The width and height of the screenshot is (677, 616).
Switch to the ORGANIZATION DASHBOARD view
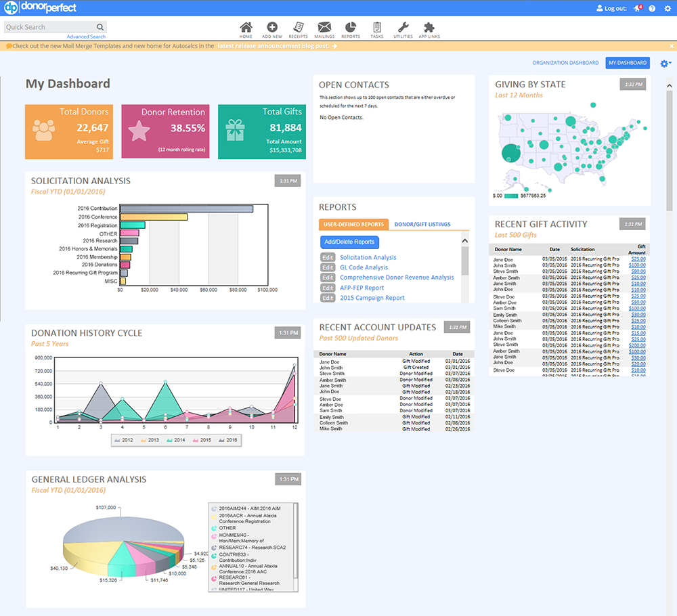(565, 62)
